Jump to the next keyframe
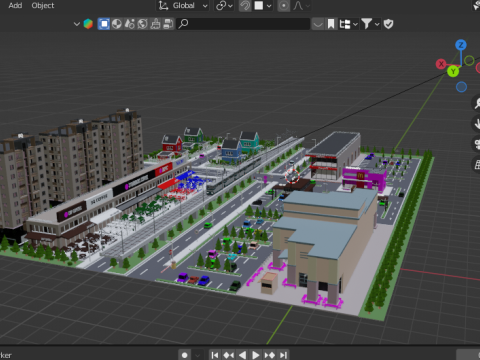This screenshot has height=360, width=480. coord(269,355)
